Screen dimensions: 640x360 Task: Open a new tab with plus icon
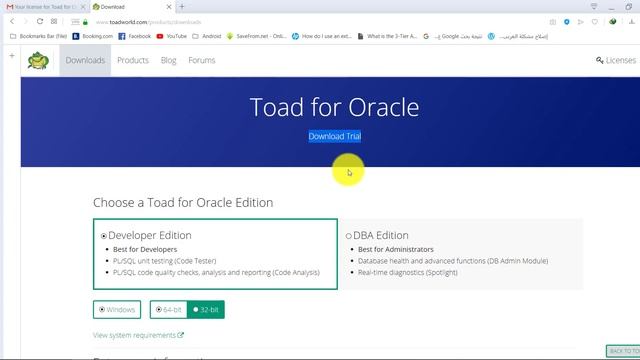[x=182, y=7]
